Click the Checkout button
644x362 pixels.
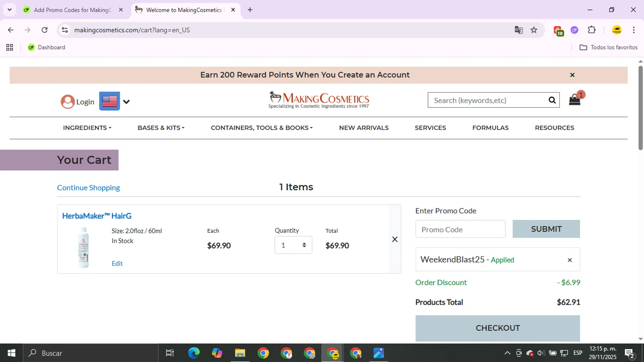(x=498, y=328)
